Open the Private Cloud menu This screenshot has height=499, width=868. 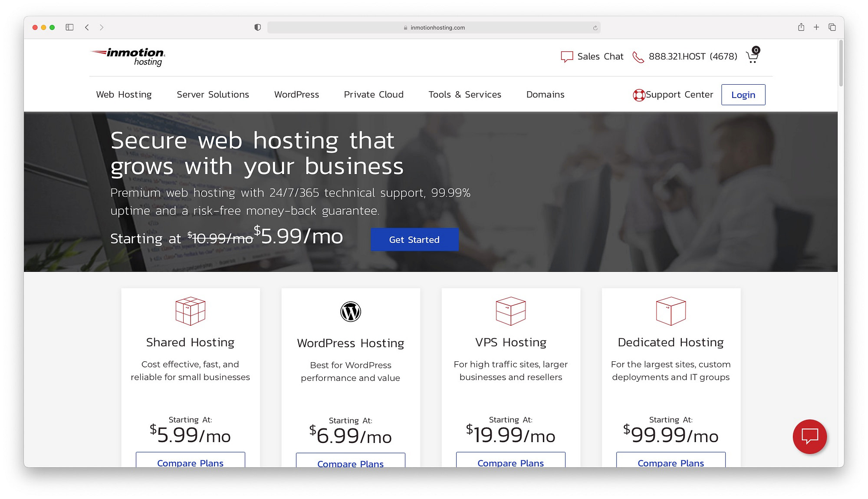pos(374,95)
